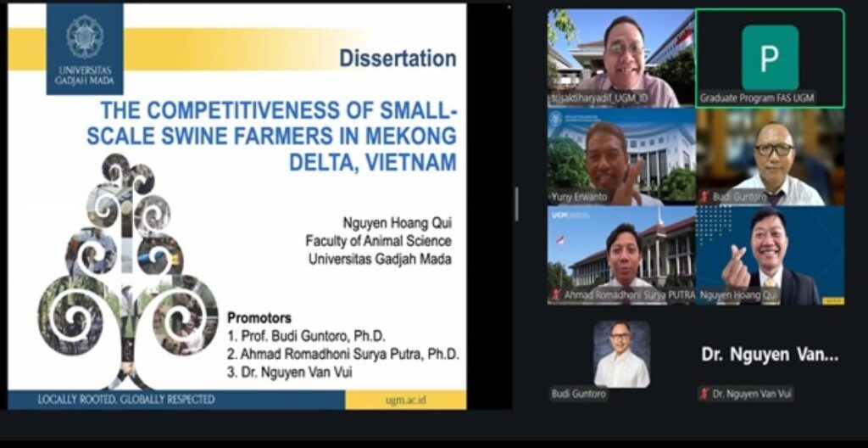Click the "Dissertation" heading on the slide
Viewport: 868px width, 448px height.
coord(398,59)
